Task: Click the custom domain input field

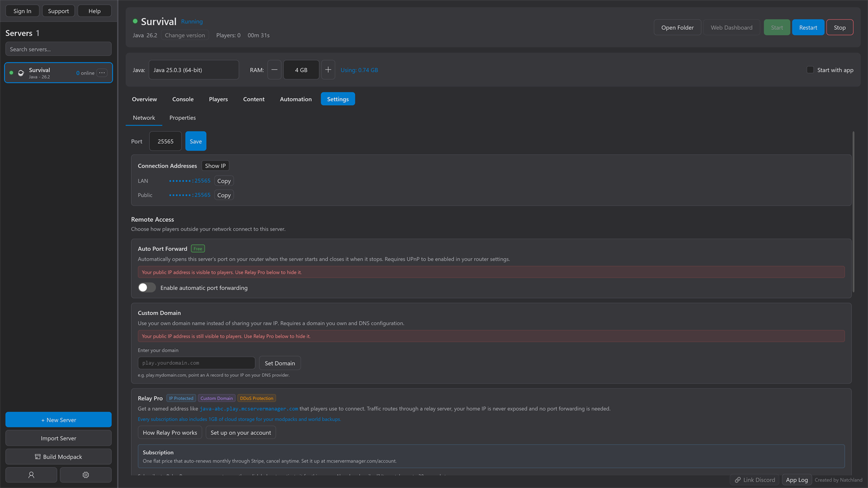Action: click(196, 363)
